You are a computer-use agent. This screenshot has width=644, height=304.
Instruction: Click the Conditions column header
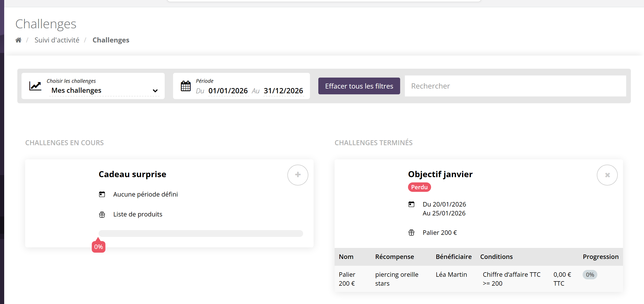(x=496, y=257)
